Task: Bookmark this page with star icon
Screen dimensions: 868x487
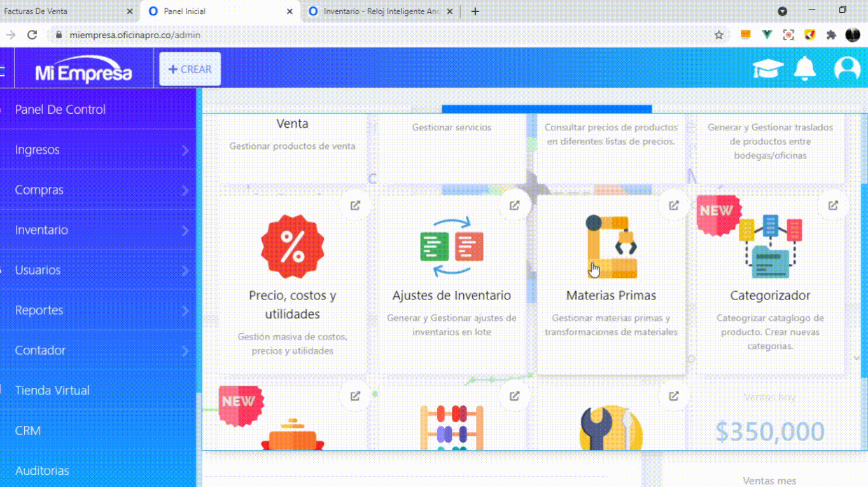Action: [719, 35]
